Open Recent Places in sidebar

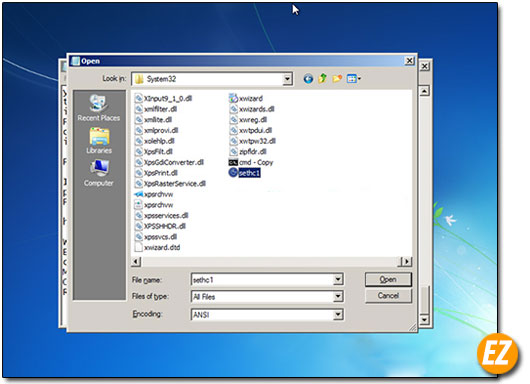pyautogui.click(x=99, y=107)
